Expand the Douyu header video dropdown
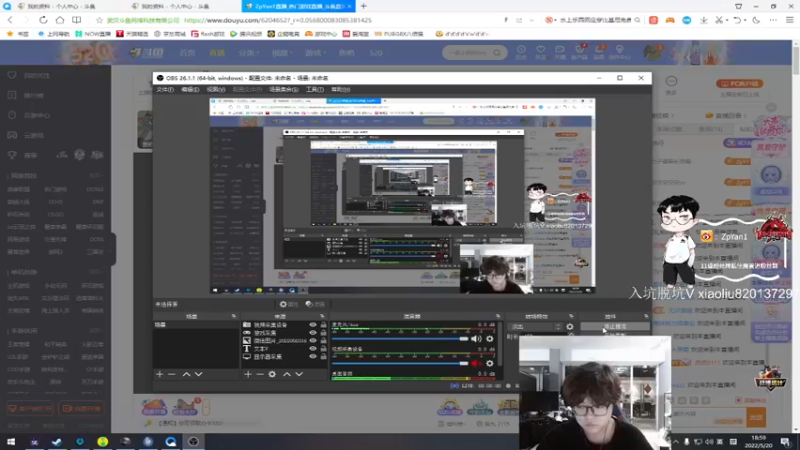The height and width of the screenshot is (450, 800). point(280,53)
